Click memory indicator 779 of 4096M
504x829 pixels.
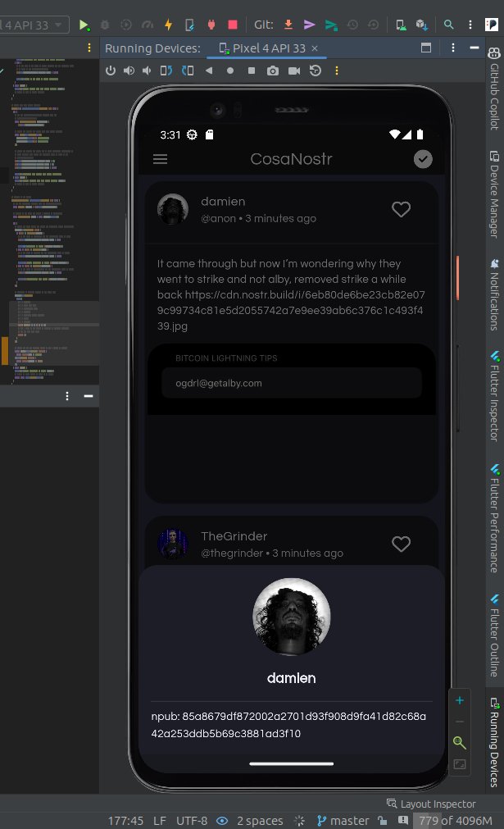pos(456,821)
